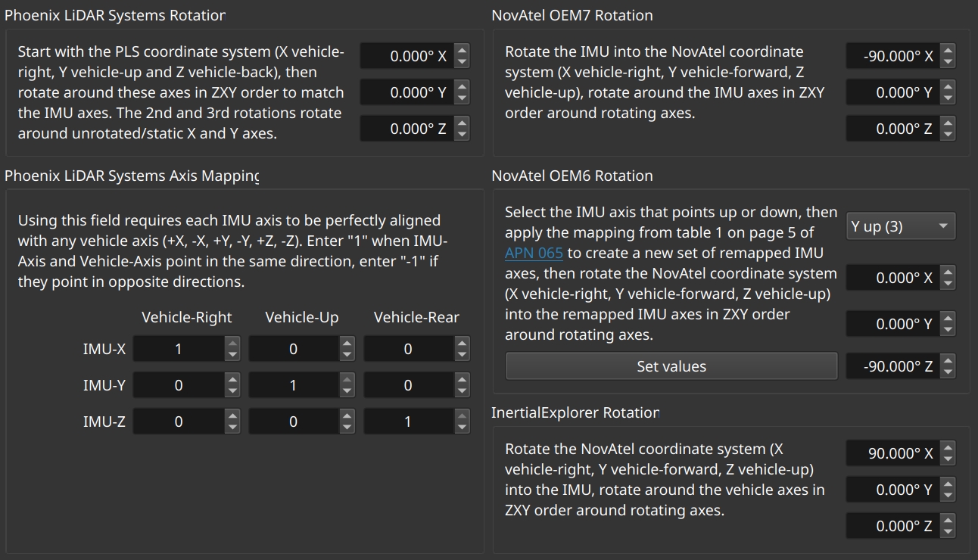978x560 pixels.
Task: Click IMU-Y Vehicle-Up mapping field
Action: [294, 385]
